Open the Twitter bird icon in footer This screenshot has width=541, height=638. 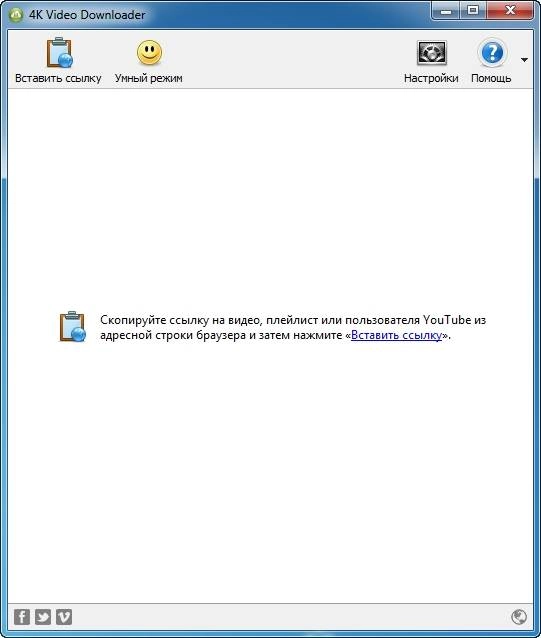(43, 617)
